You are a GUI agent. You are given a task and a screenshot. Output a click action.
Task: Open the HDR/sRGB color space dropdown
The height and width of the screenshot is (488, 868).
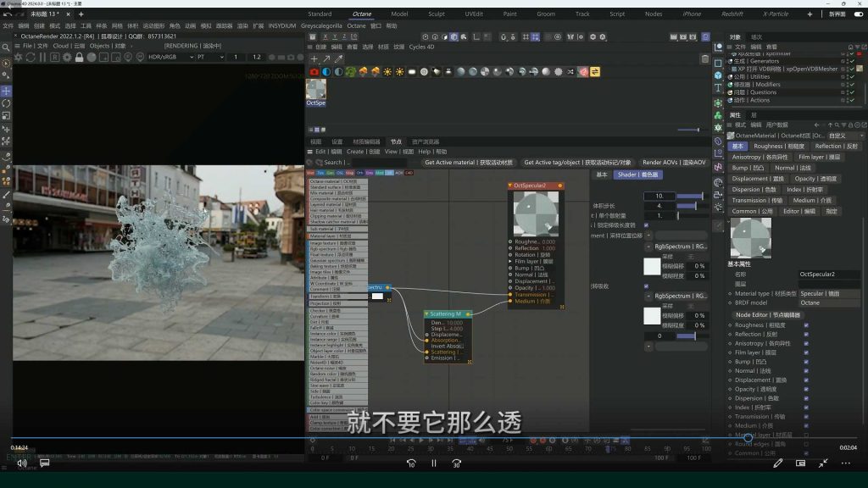169,57
